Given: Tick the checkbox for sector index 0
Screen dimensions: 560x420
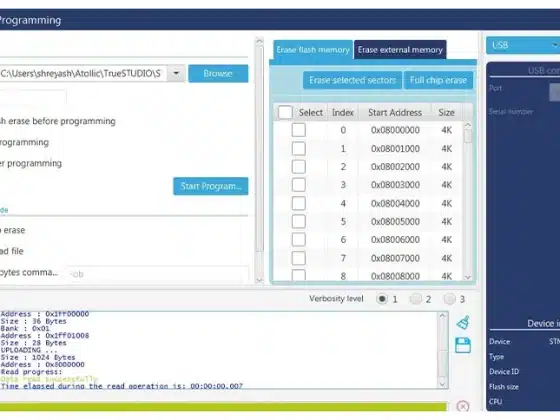Looking at the screenshot, I should pos(299,130).
